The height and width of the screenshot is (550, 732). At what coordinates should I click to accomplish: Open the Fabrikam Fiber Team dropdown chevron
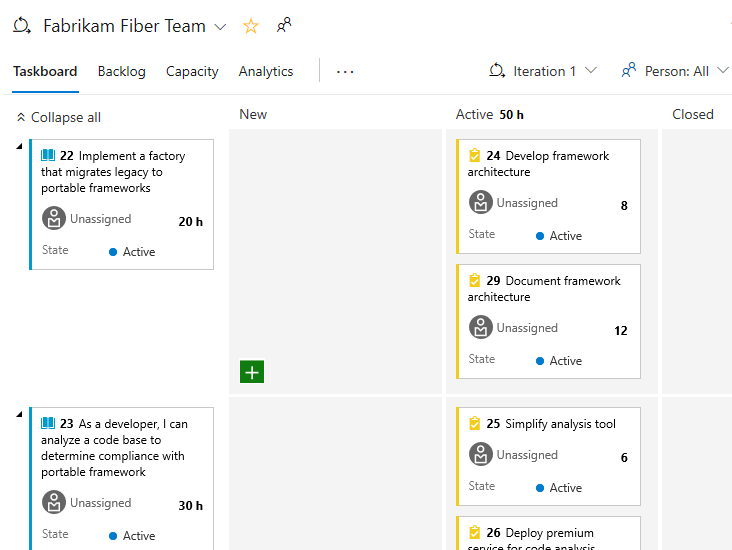(221, 27)
